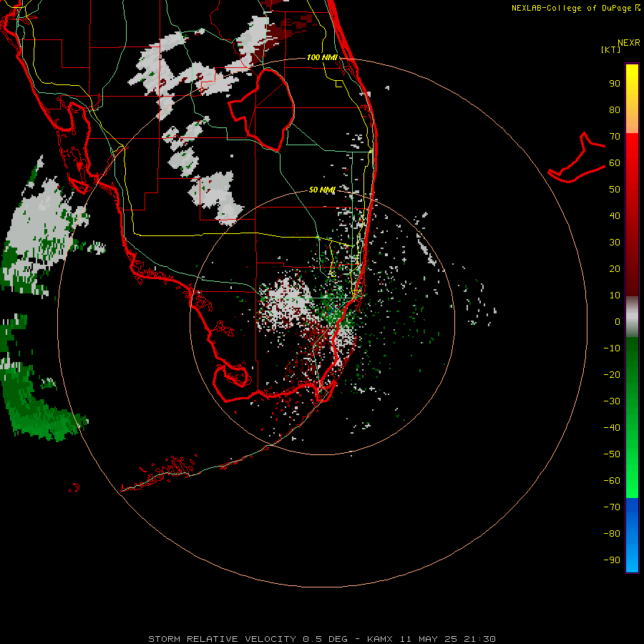Click the -60 value on velocity scale
644x644 pixels.
point(612,481)
